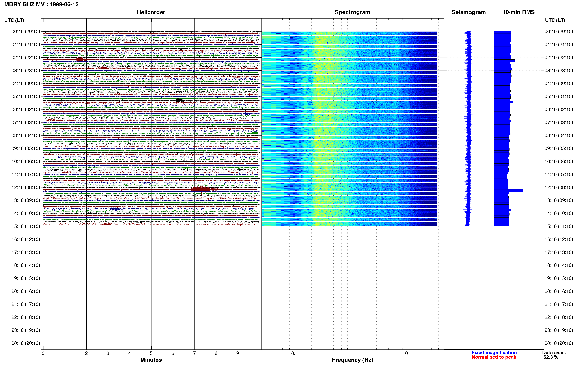Click the left time label '22:10 (18:10)'
588x368 pixels.
tap(26, 317)
